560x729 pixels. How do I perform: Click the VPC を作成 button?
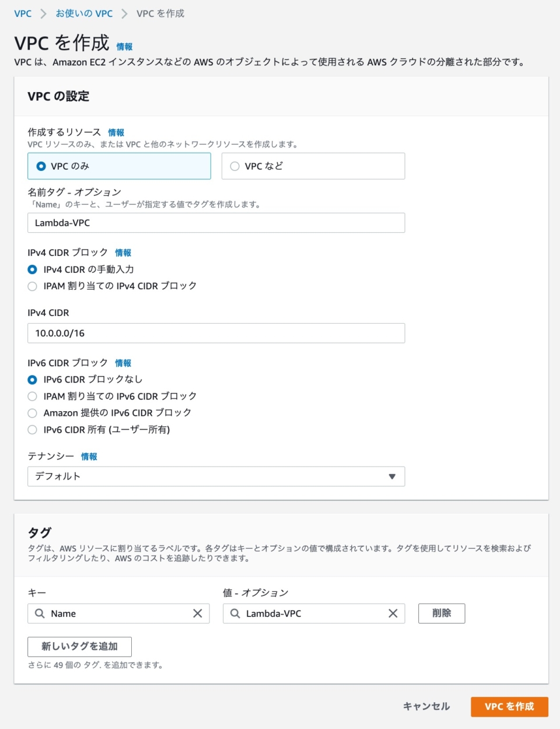point(509,706)
